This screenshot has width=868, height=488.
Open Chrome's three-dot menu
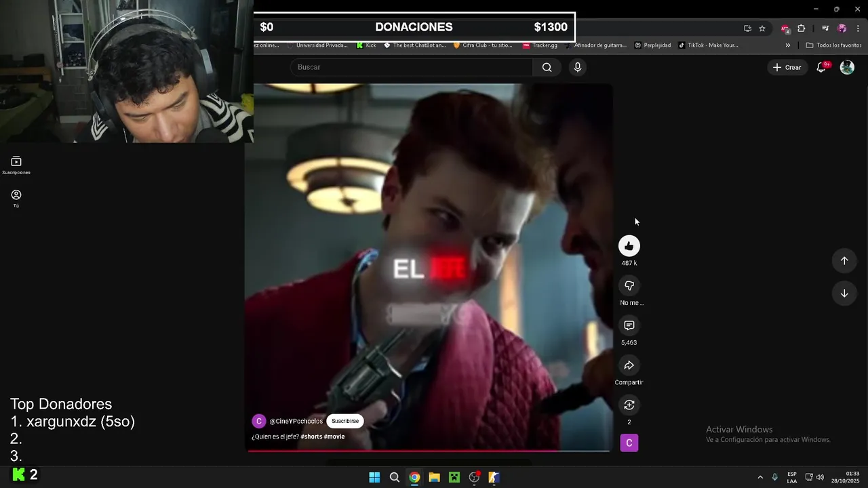pos(858,28)
